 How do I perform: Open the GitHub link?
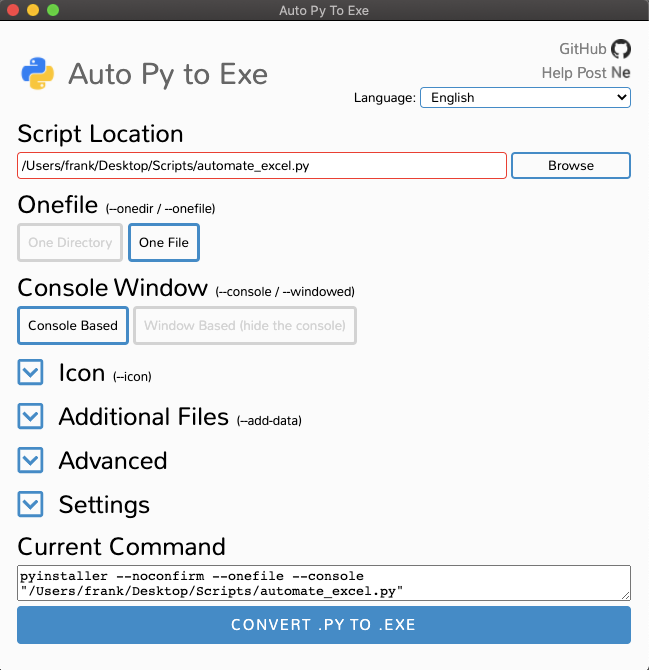point(583,49)
